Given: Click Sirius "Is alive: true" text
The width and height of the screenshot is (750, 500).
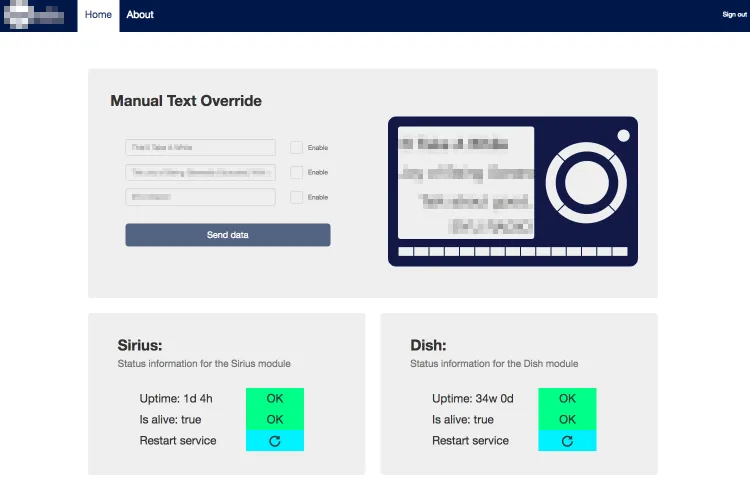Looking at the screenshot, I should (x=170, y=420).
